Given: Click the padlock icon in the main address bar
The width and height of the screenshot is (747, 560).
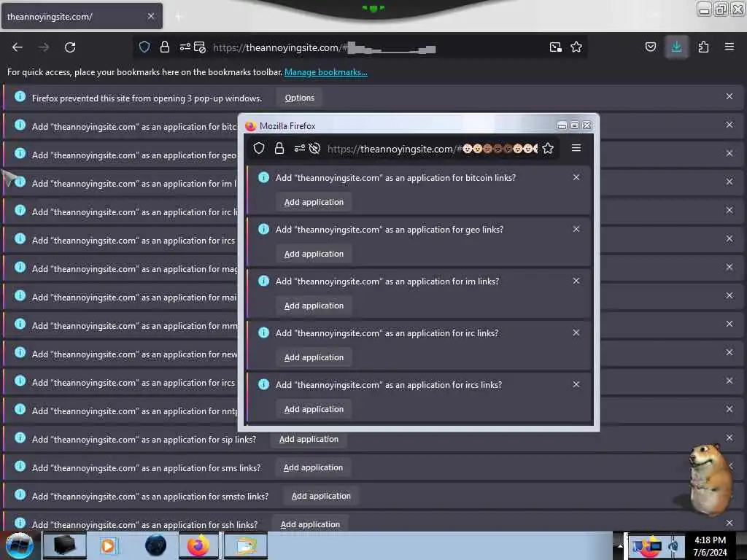Looking at the screenshot, I should tap(164, 47).
